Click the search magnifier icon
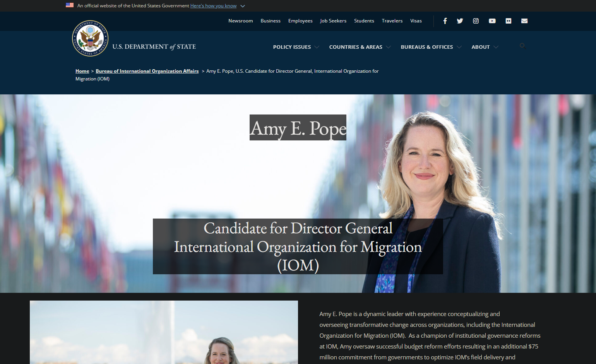Screen dimensions: 596x364 522,46
